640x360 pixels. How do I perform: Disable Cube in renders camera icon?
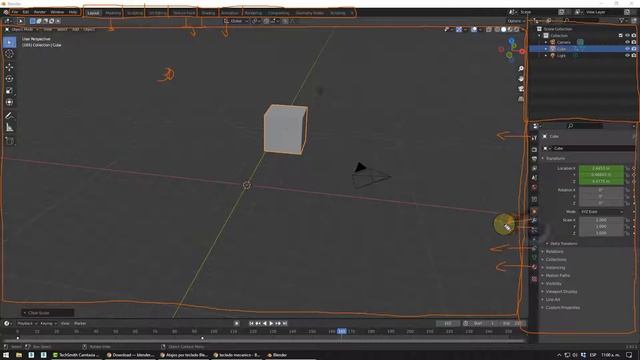click(x=634, y=49)
